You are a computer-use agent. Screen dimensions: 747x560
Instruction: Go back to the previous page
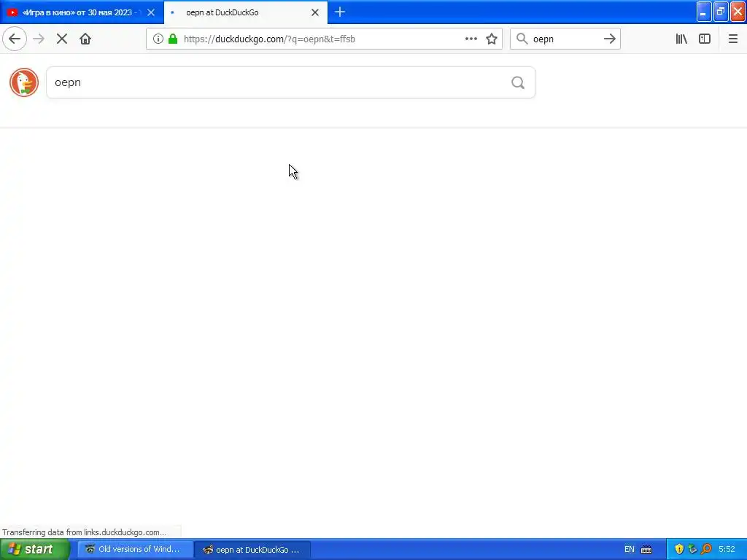(x=15, y=39)
